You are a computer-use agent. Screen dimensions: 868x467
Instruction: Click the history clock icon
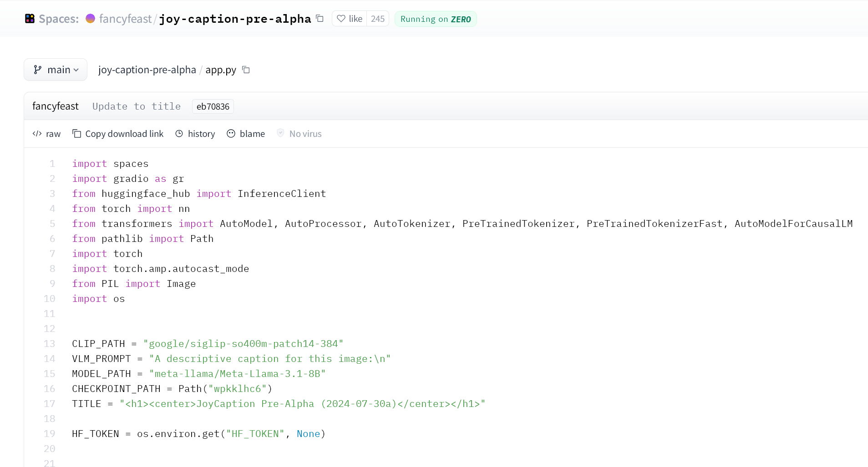click(x=179, y=134)
